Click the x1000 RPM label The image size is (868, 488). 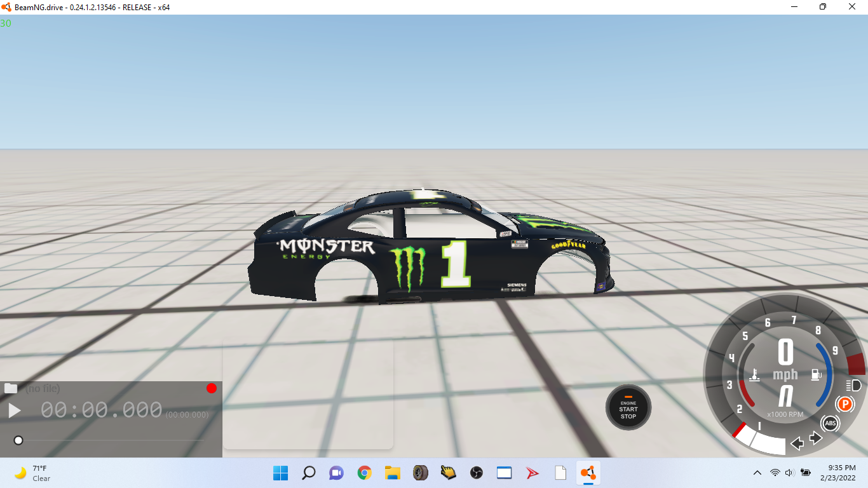click(785, 414)
